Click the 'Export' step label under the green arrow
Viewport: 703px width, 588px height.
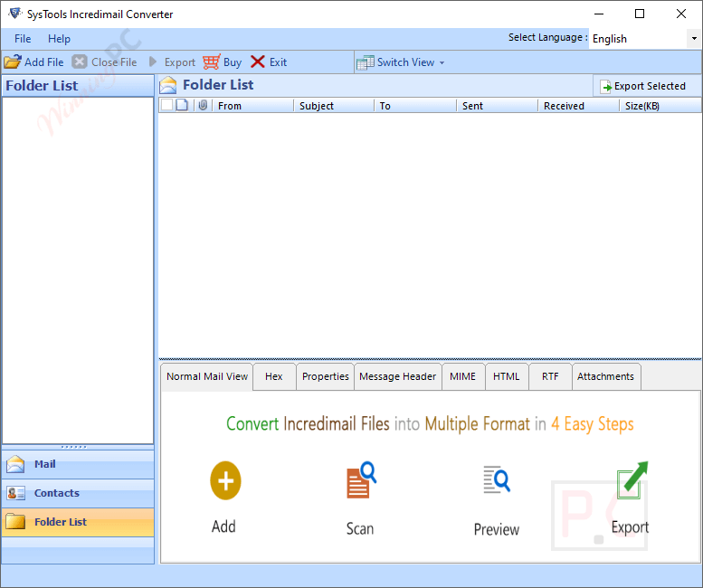[x=630, y=527]
